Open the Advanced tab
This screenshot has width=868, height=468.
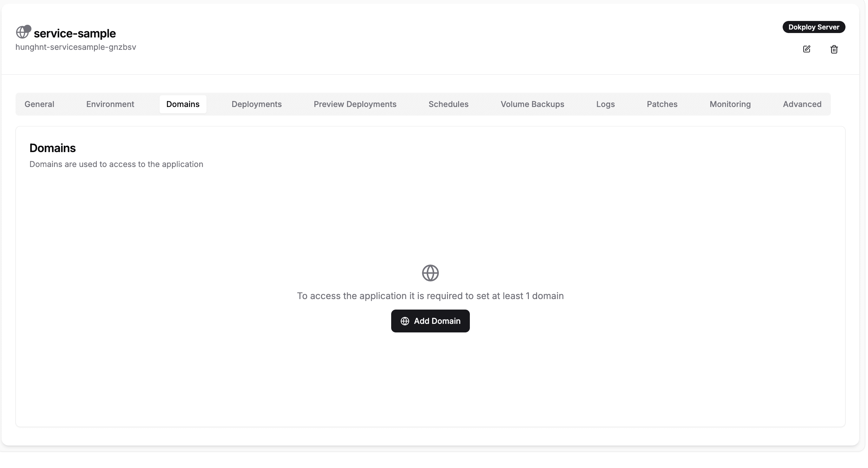point(802,104)
